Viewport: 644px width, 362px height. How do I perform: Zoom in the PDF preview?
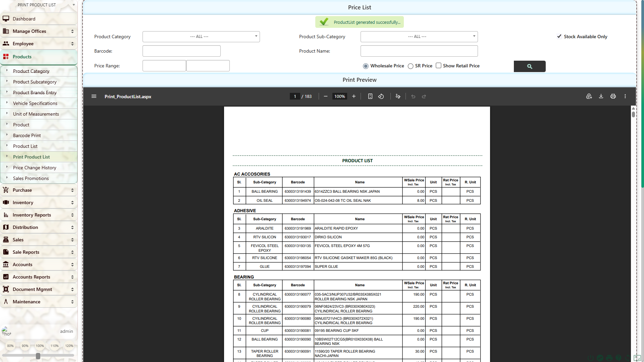[354, 97]
